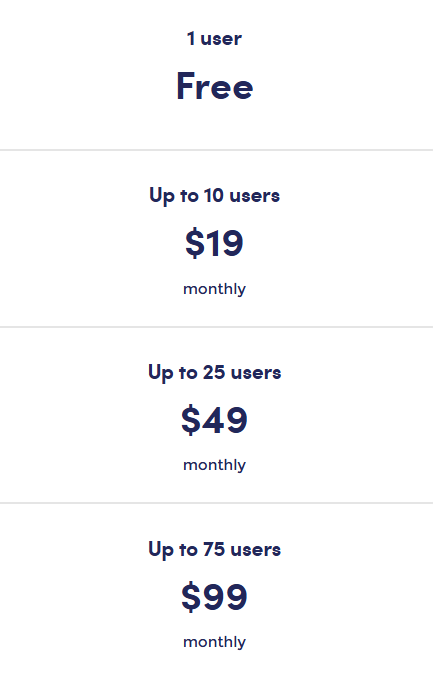Click the number 75 in users heading
This screenshot has height=673, width=433.
pyautogui.click(x=214, y=549)
